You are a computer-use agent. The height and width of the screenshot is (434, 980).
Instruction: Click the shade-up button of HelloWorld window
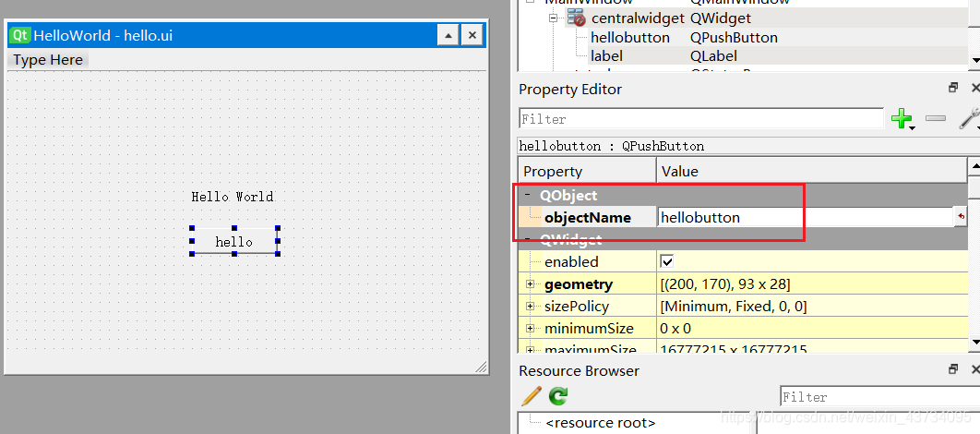[x=448, y=36]
